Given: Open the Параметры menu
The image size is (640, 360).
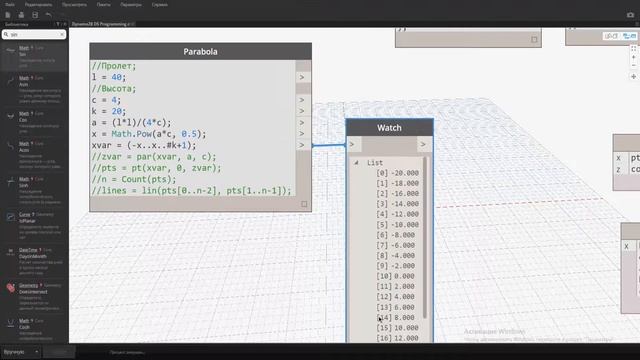Looking at the screenshot, I should coord(131,4).
